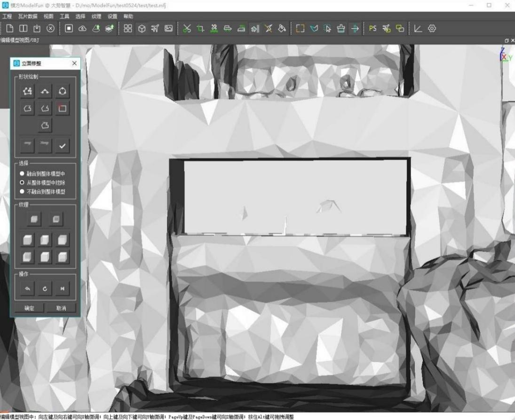Open the 瓦片数据 menu
The height and width of the screenshot is (420, 515).
click(x=28, y=16)
